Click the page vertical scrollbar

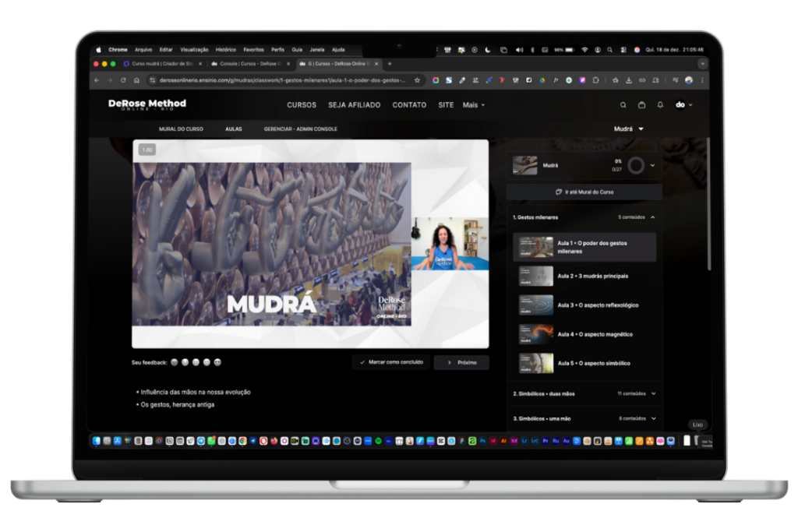[x=708, y=203]
